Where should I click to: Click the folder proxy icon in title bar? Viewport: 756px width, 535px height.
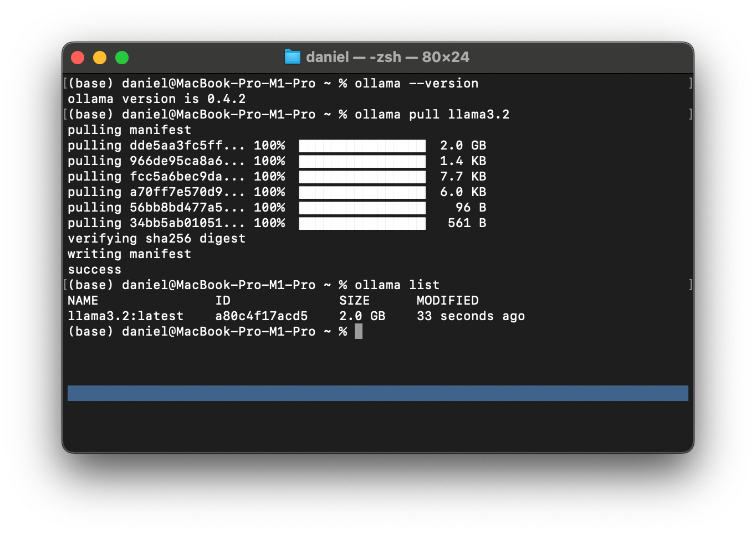tap(292, 57)
